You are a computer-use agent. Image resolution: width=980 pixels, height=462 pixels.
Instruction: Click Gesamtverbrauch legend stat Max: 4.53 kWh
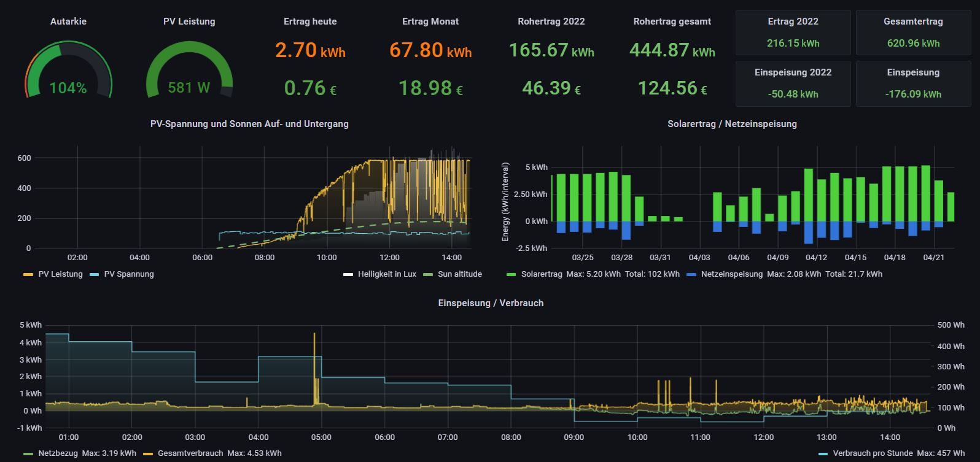point(255,453)
